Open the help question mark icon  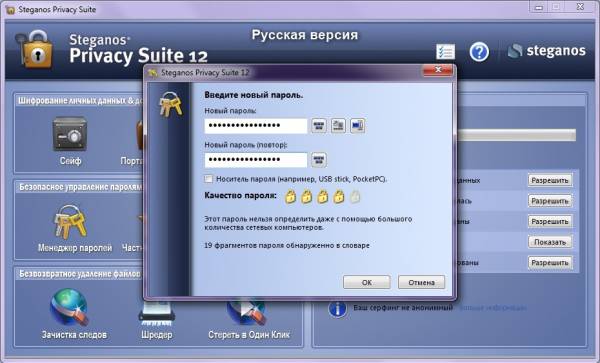pos(479,52)
